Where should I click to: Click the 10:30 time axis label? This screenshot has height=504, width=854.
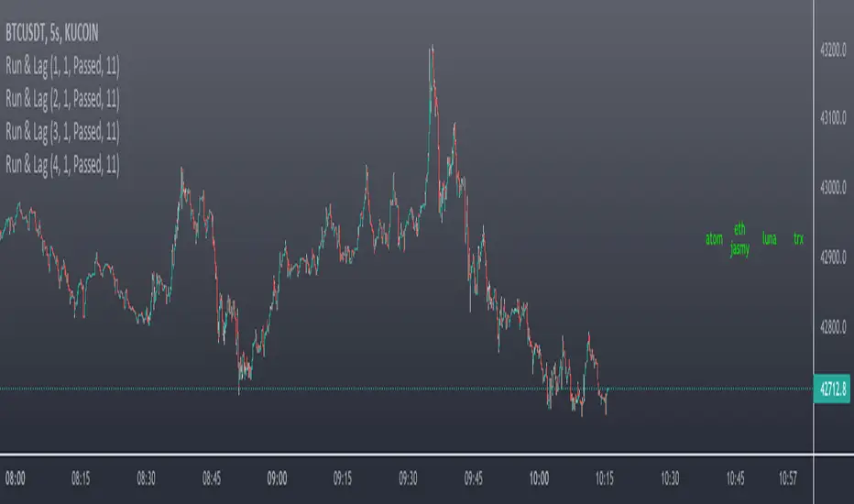(670, 478)
